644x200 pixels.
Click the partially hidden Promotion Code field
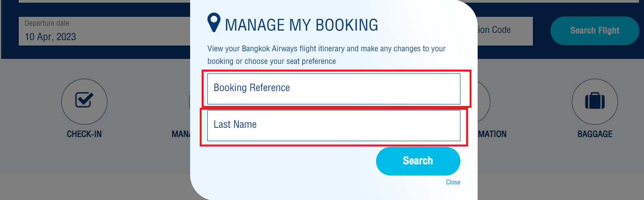(505, 31)
